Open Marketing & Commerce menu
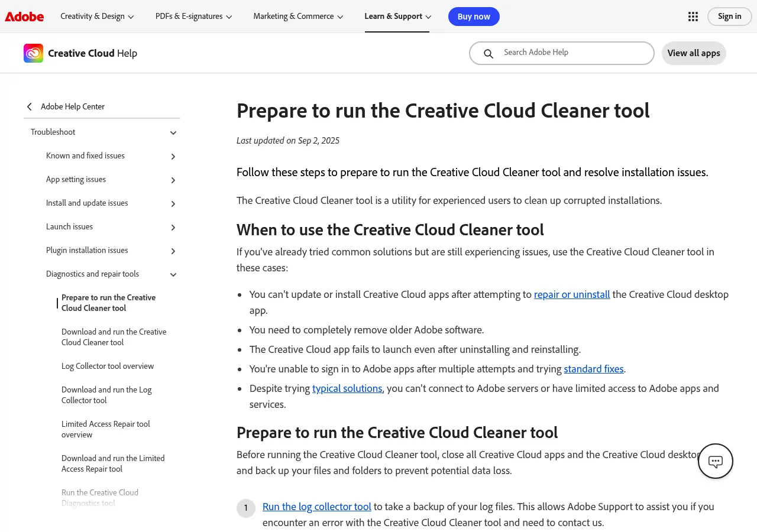The width and height of the screenshot is (757, 532). 298,17
